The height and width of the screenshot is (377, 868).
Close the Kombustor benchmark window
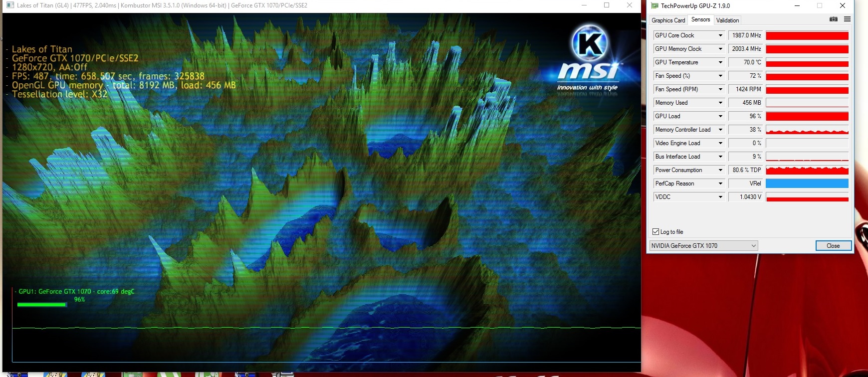point(630,5)
